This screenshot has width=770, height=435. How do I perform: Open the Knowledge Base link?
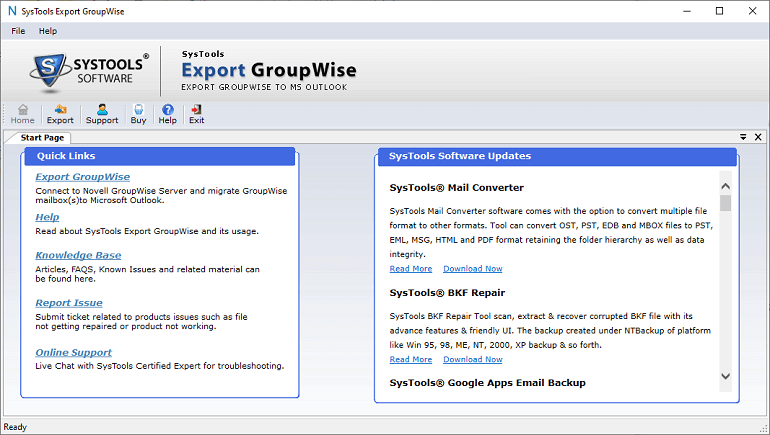(x=78, y=255)
